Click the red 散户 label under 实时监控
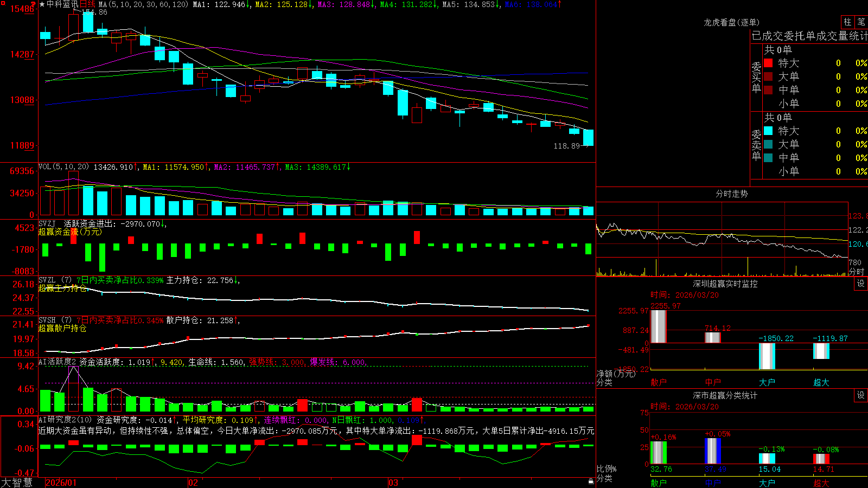 [659, 382]
